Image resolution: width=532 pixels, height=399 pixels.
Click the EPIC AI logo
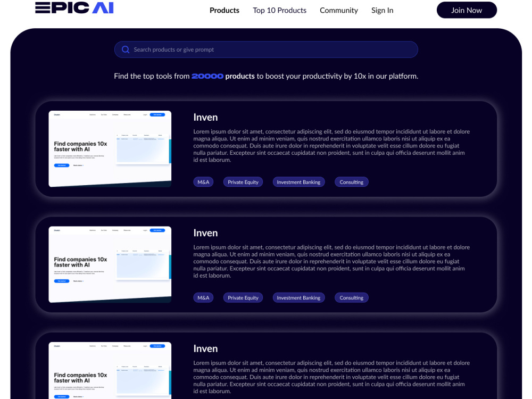[x=74, y=8]
